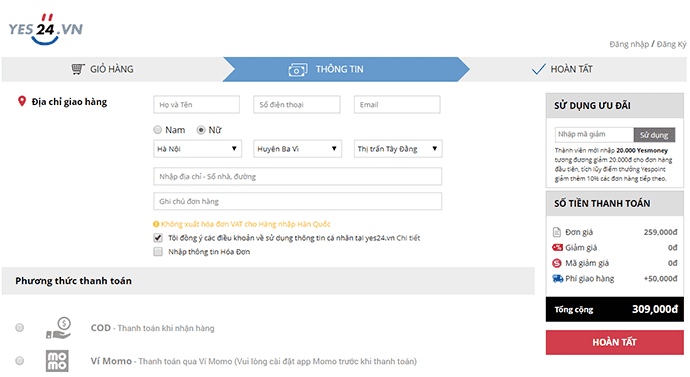Screen dimensions: 690x377
Task: Click the Phí giao hàng truck icon
Action: (x=558, y=278)
